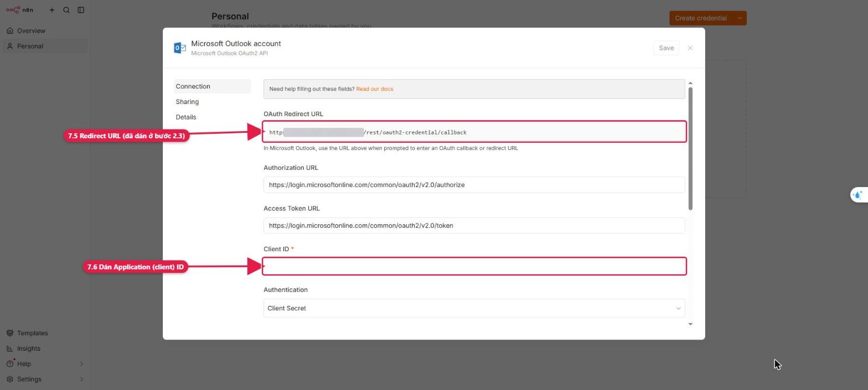868x390 pixels.
Task: Click the n8n logo icon
Action: (x=13, y=10)
